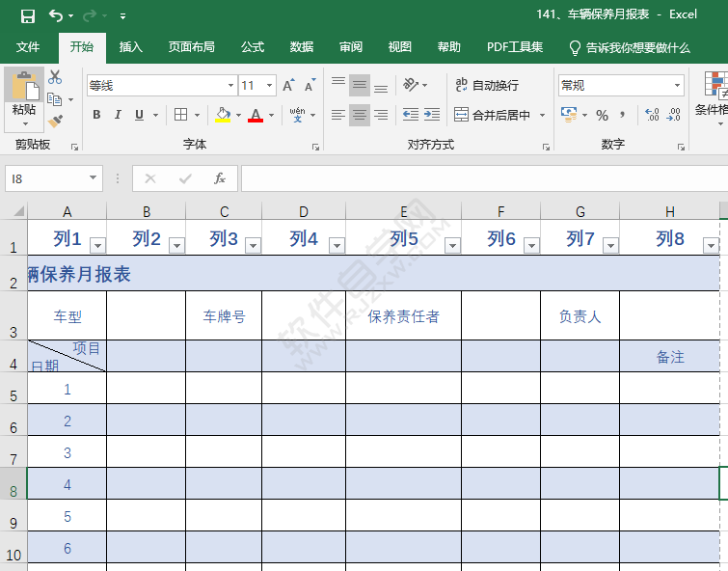Go to the 数据 tab

click(x=301, y=47)
